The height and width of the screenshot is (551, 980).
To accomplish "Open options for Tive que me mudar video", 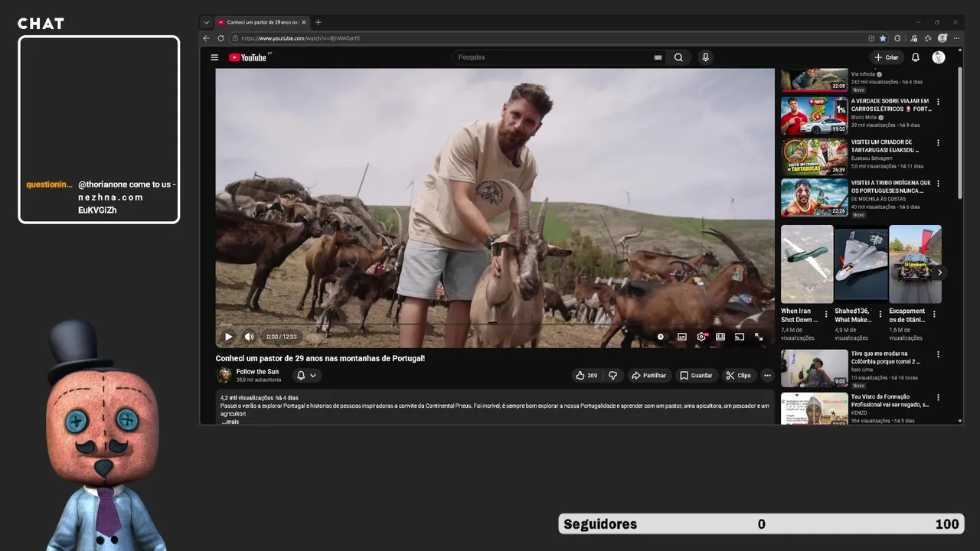I will pos(938,355).
